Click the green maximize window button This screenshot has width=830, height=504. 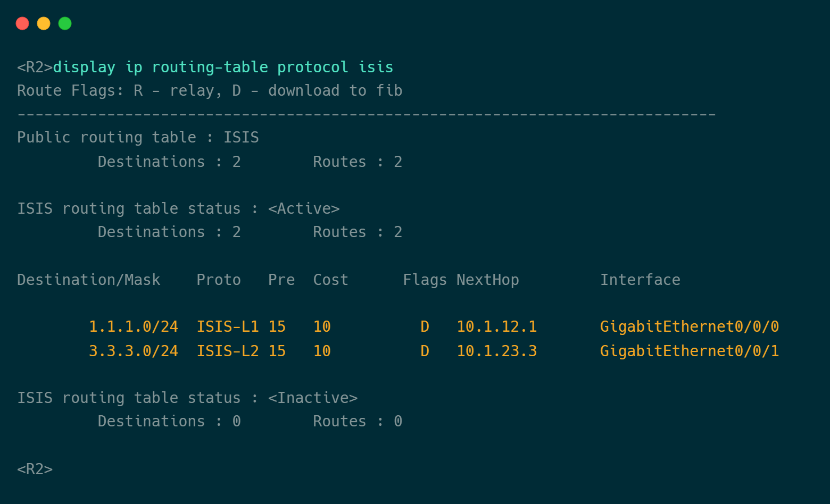[65, 23]
